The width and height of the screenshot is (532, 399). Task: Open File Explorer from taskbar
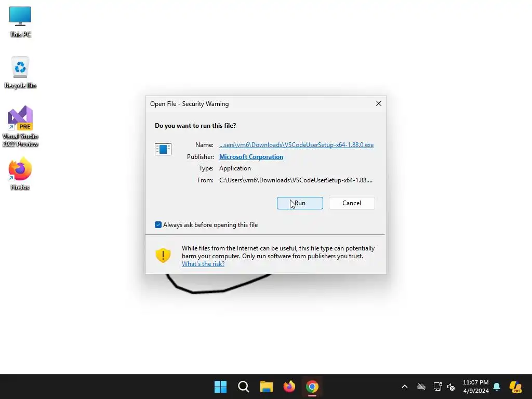click(267, 387)
